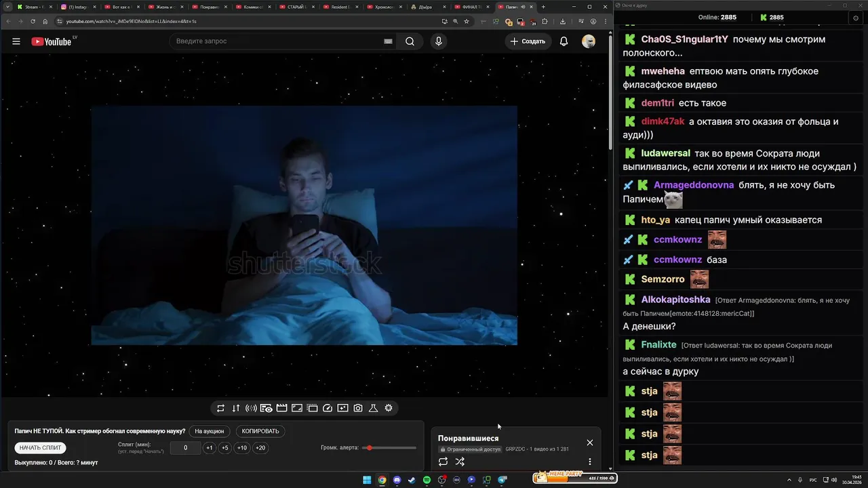Open Telegram from the taskbar

(502, 480)
